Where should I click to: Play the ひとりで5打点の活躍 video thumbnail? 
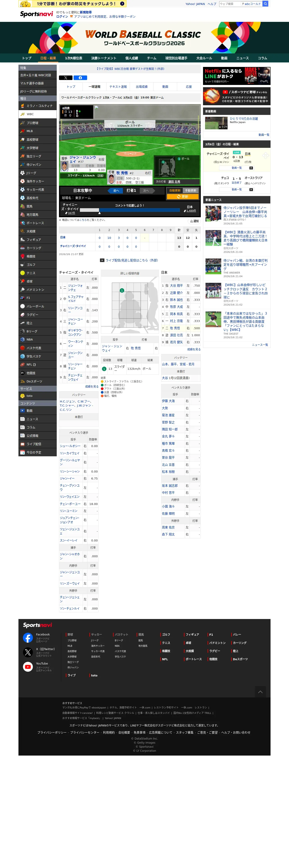click(216, 123)
